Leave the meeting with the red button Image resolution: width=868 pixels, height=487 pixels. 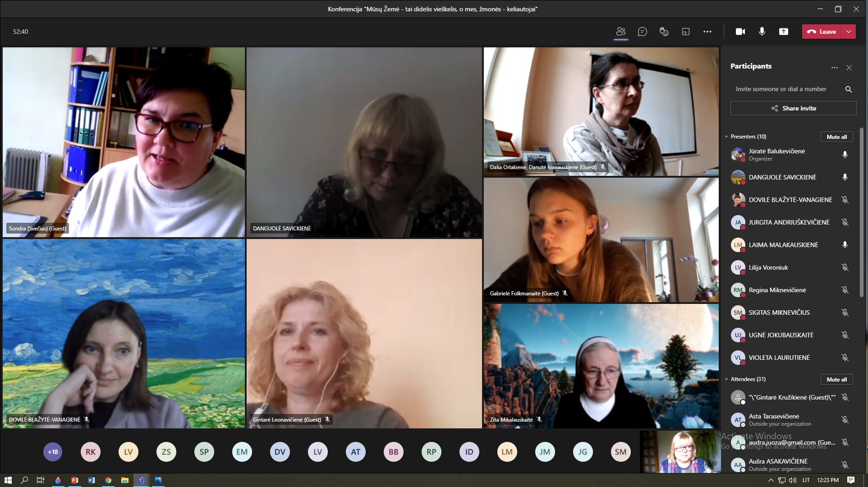tap(822, 32)
